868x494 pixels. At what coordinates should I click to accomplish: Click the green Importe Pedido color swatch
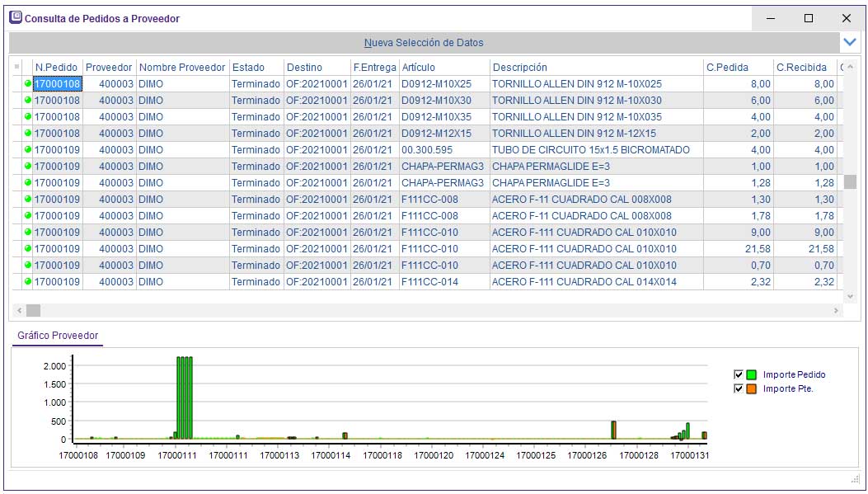click(x=752, y=374)
